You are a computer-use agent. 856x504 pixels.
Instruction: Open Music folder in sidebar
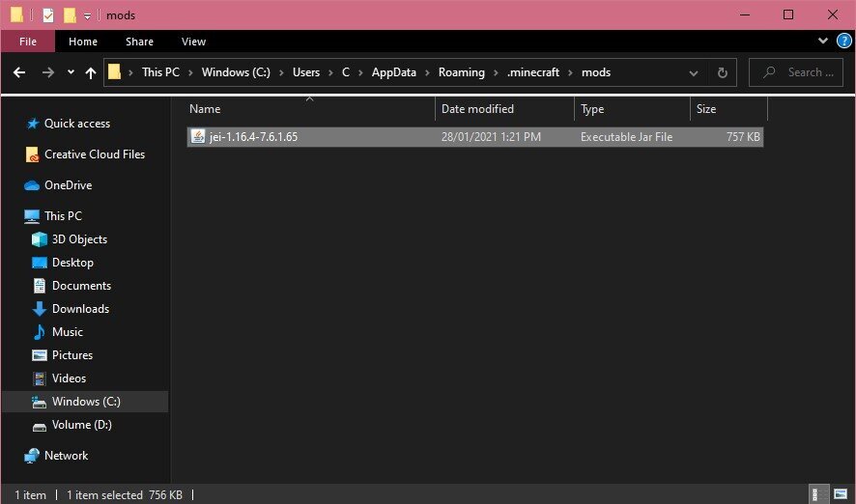click(x=68, y=331)
